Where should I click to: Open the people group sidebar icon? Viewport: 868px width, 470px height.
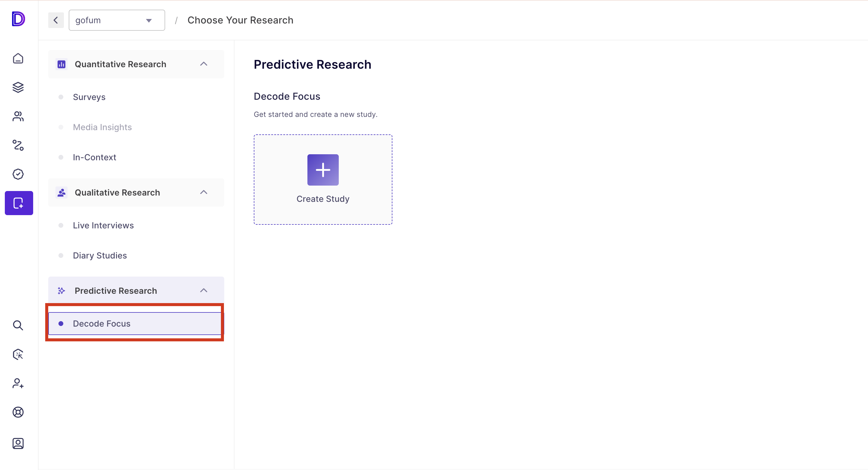coord(18,116)
